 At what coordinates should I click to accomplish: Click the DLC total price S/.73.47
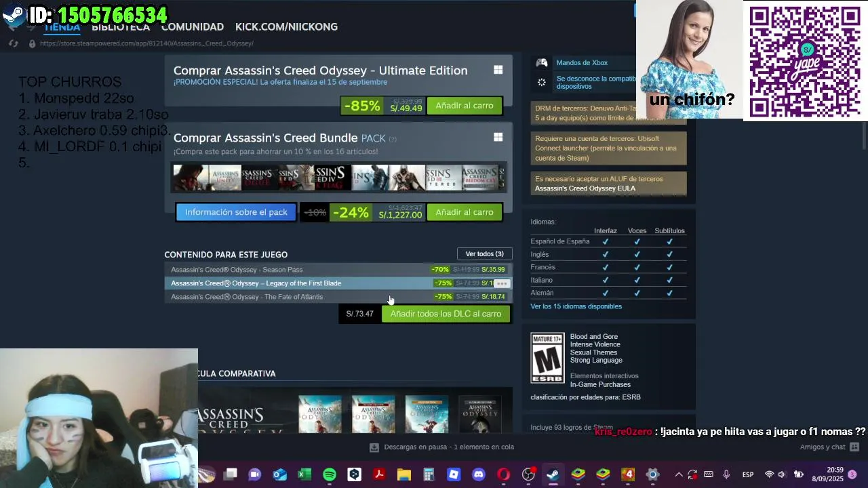[x=360, y=314]
